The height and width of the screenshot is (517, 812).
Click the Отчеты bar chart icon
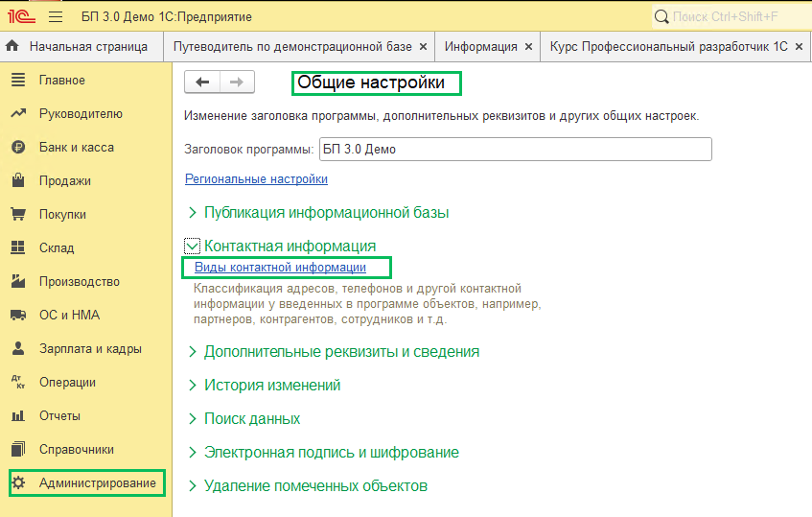pos(18,416)
